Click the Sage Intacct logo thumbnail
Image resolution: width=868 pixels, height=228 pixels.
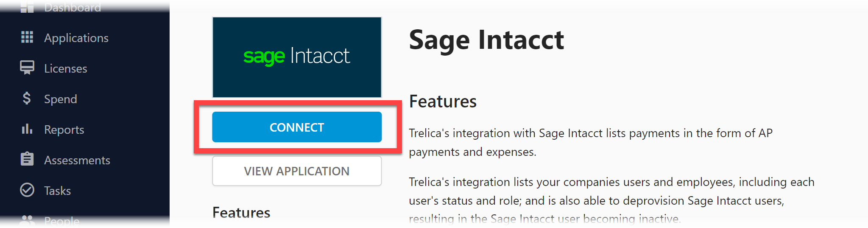[x=297, y=57]
